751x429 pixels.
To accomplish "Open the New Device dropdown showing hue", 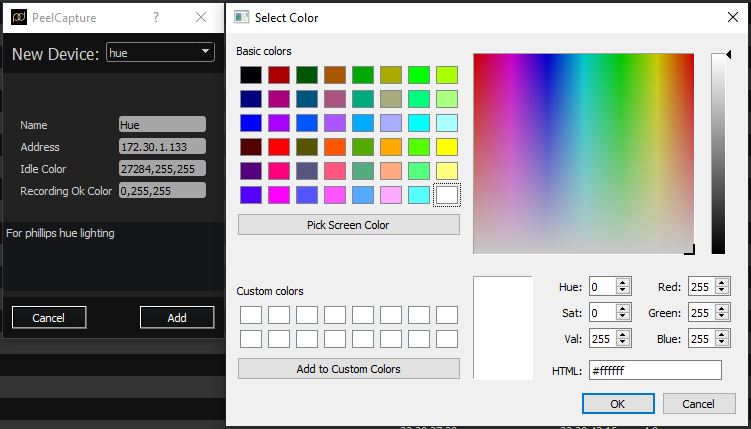I will [160, 52].
